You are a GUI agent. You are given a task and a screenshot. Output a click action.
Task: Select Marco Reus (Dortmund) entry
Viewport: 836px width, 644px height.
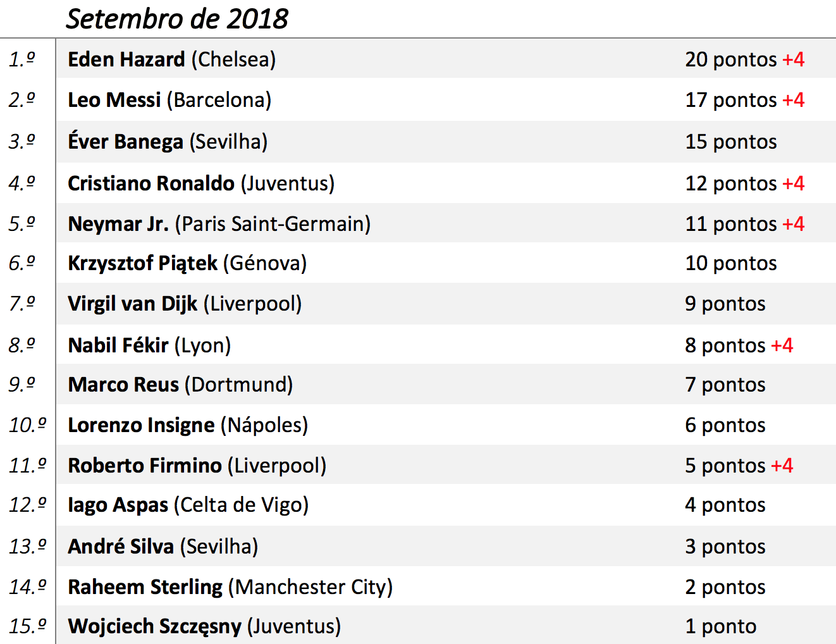tap(180, 385)
